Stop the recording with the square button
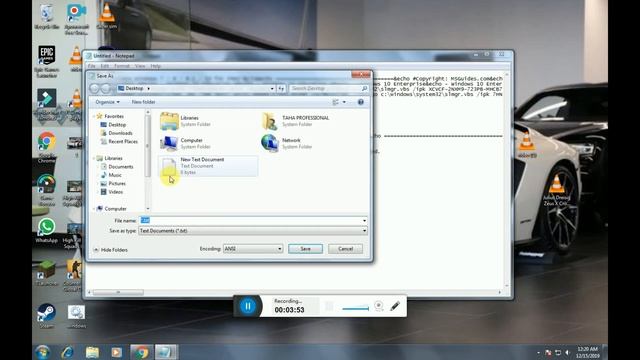The image size is (640, 360). 329,306
